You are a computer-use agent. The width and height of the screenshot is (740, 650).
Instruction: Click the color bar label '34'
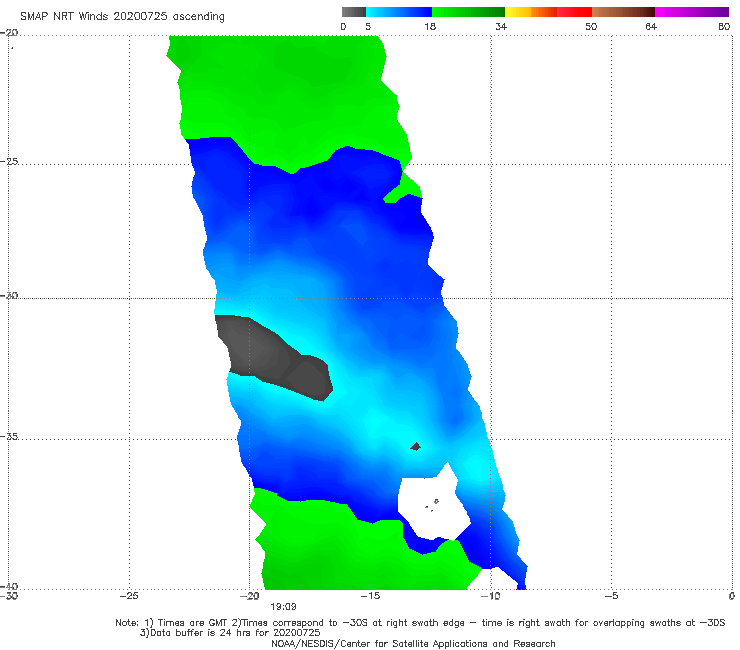click(501, 26)
